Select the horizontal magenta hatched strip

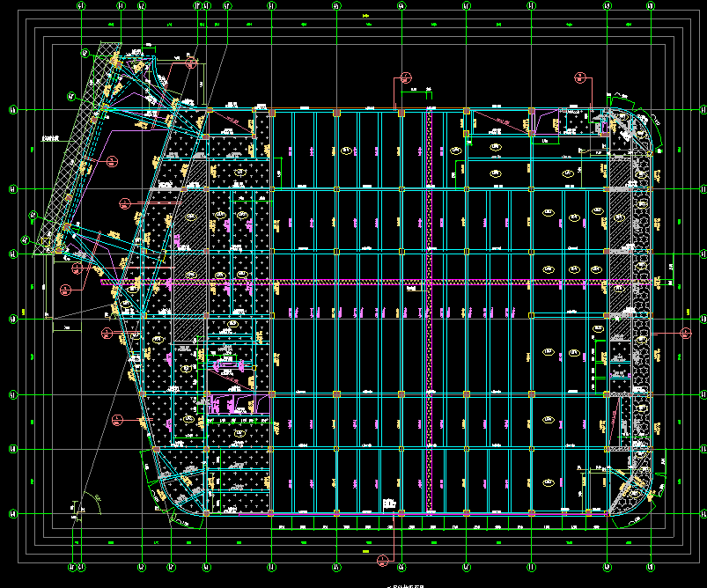pyautogui.click(x=375, y=283)
